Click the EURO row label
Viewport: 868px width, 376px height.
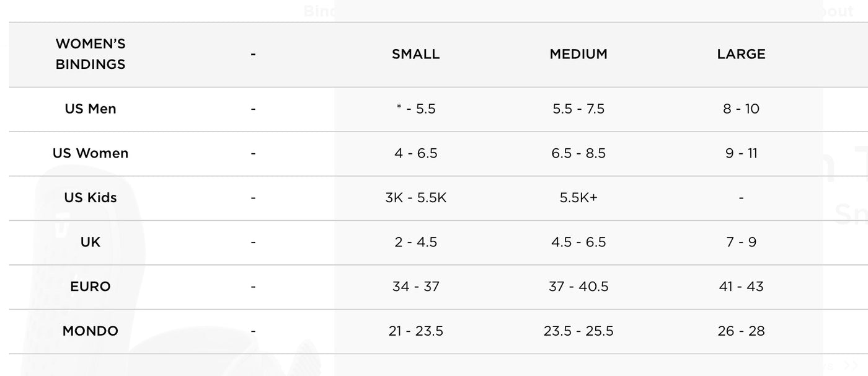click(91, 287)
